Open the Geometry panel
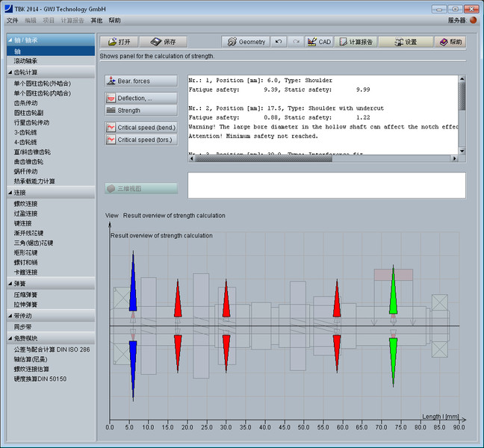The image size is (484, 448). 245,42
